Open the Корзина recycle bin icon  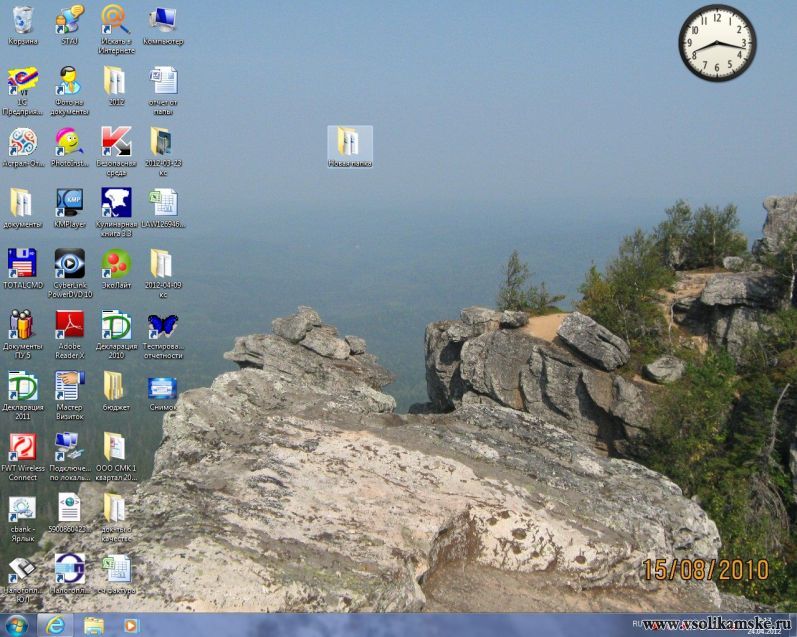(22, 20)
